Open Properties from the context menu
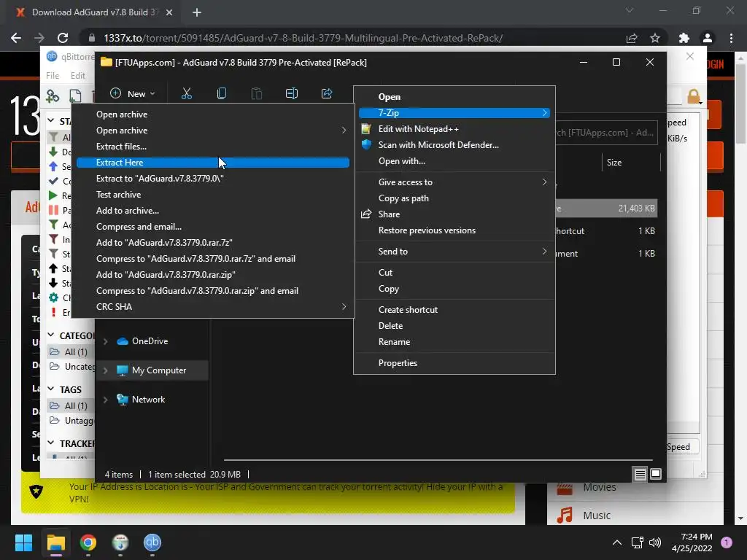 tap(398, 363)
